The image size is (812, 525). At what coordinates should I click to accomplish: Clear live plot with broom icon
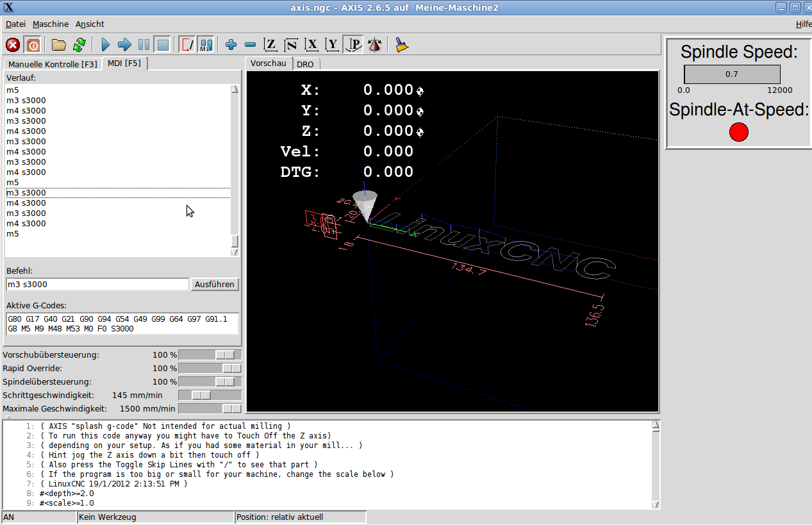(402, 45)
